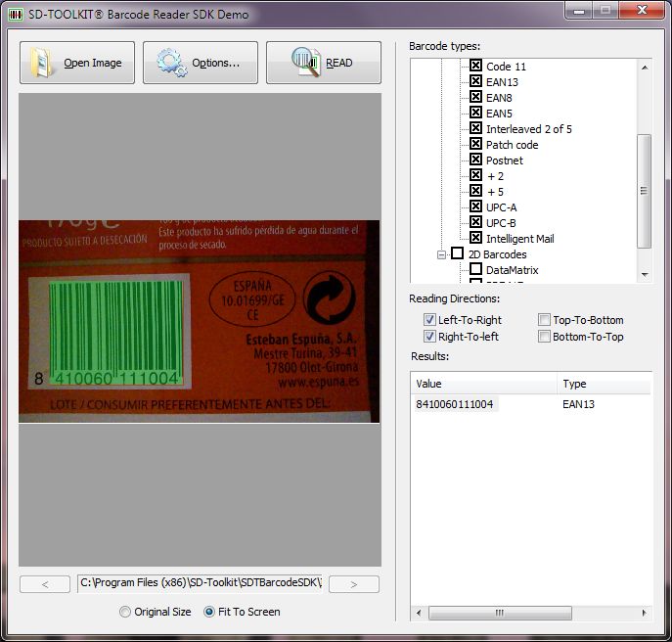Click the READ barcode magnifier icon
Viewport: 672px width, 642px height.
pyautogui.click(x=306, y=63)
